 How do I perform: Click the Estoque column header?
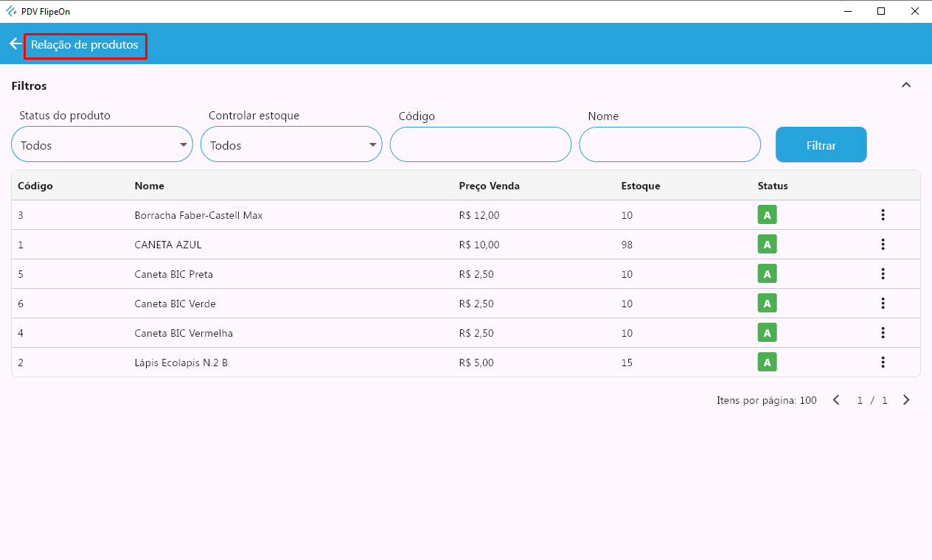(641, 186)
